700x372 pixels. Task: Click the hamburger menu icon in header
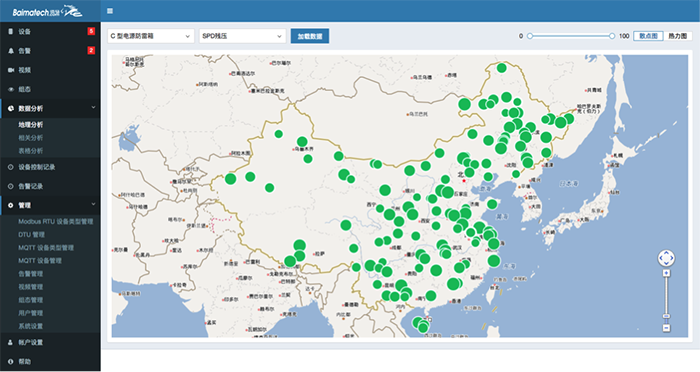coord(110,11)
